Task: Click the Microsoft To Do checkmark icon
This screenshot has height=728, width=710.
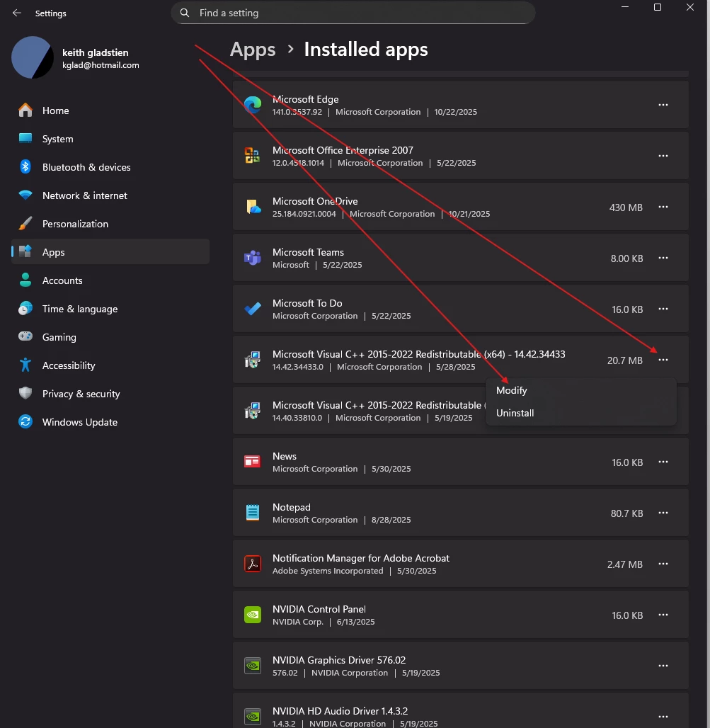Action: [253, 308]
